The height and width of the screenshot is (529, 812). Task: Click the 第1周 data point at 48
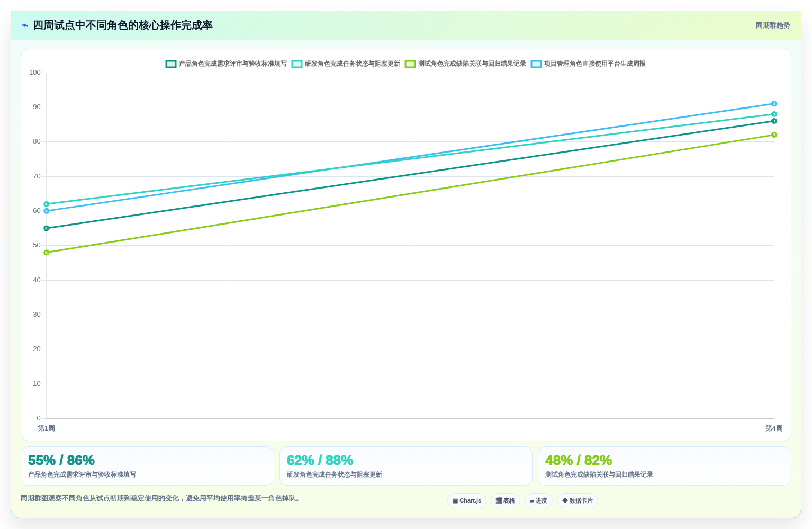point(47,253)
